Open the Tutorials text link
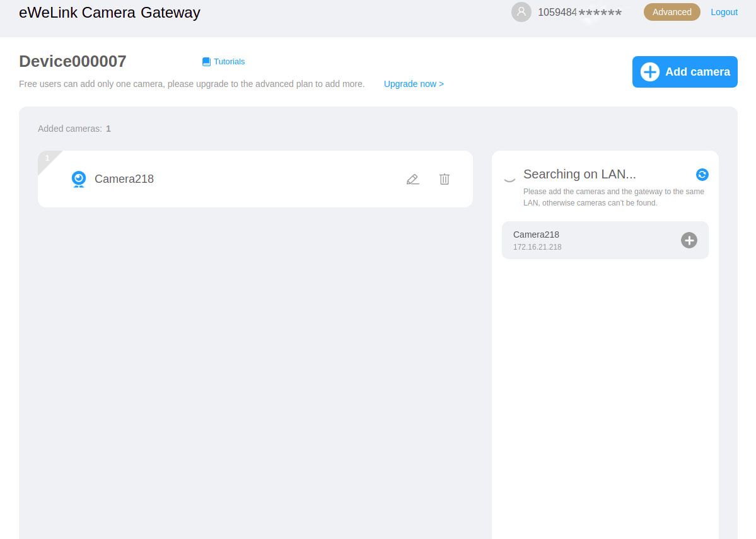 (x=229, y=62)
